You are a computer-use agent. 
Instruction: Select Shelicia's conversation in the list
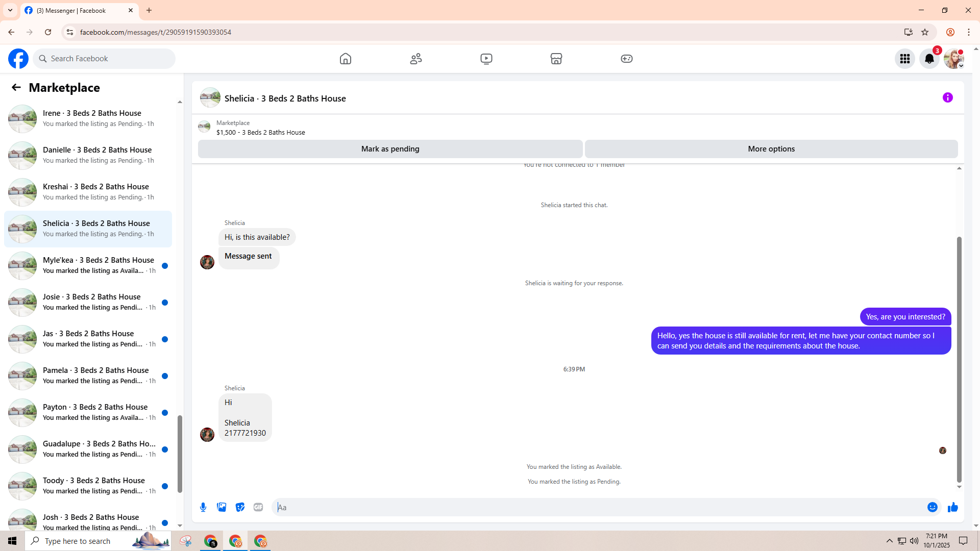88,229
